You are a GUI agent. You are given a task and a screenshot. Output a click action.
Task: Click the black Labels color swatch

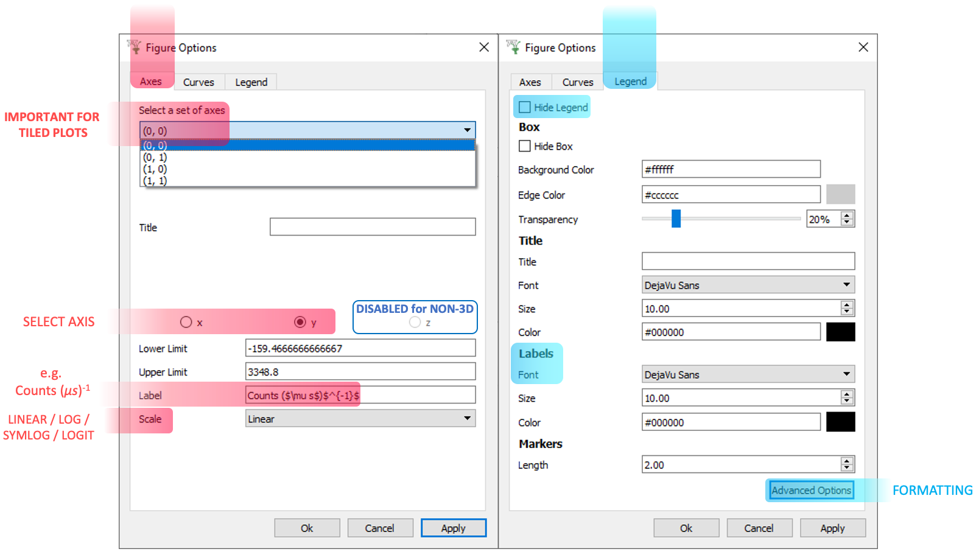point(841,422)
